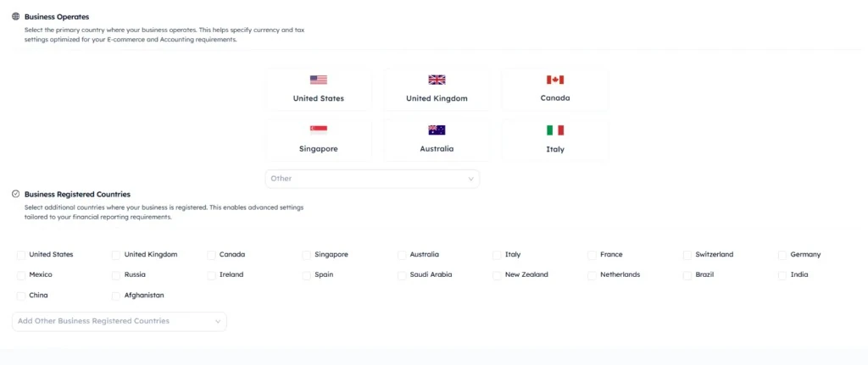Click the 'Afghanistan' label text
This screenshot has width=868, height=365.
tap(144, 296)
